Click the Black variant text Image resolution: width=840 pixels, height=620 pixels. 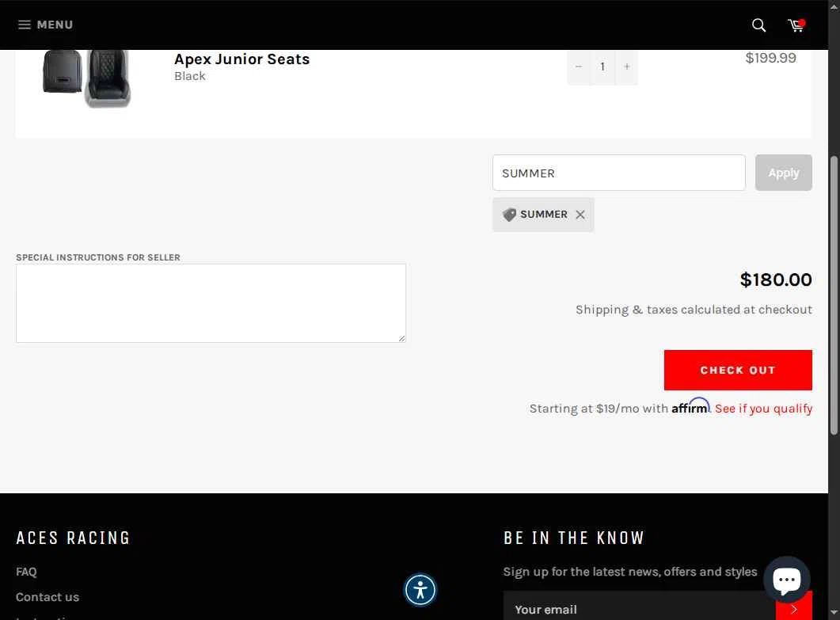(190, 76)
